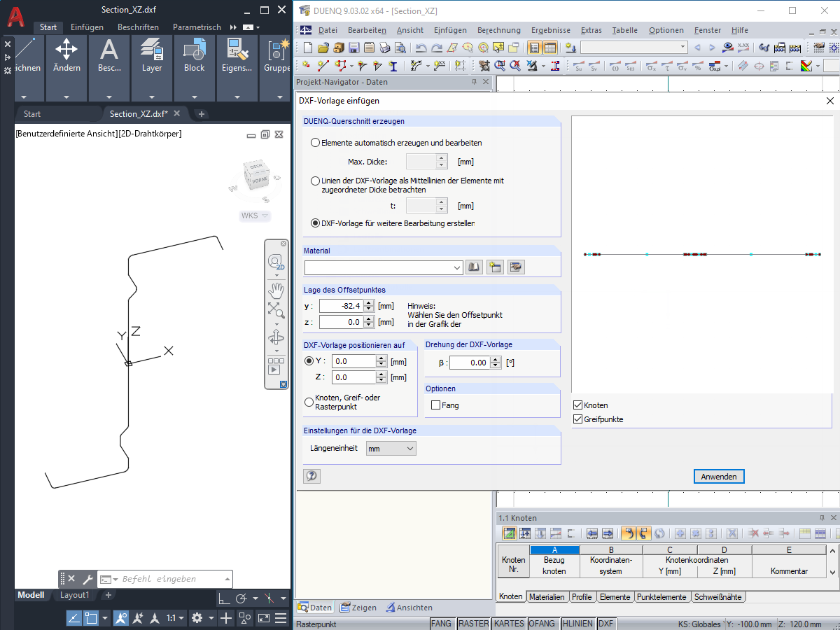Close the DXF-Vorlage einfügen dialog
Image resolution: width=840 pixels, height=630 pixels.
click(830, 101)
